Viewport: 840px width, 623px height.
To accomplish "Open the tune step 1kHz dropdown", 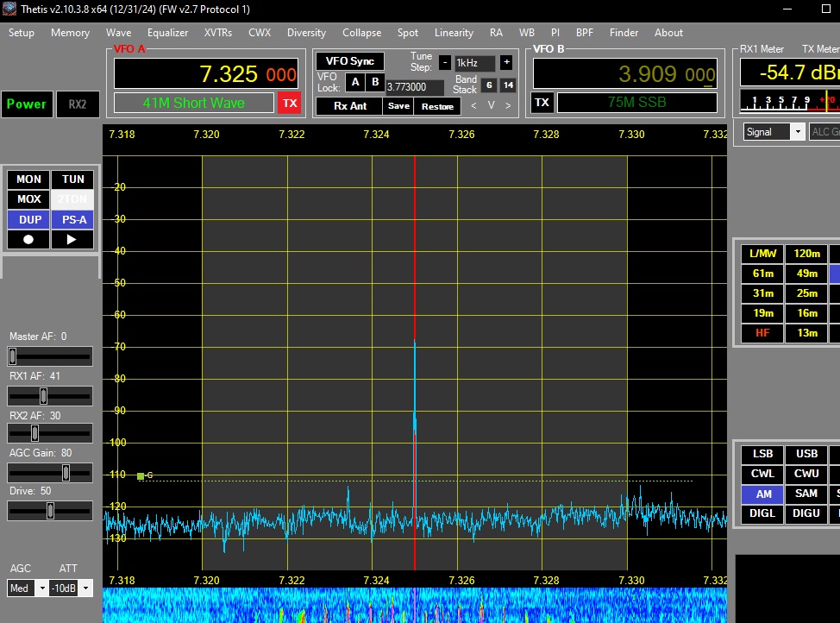I will [474, 63].
